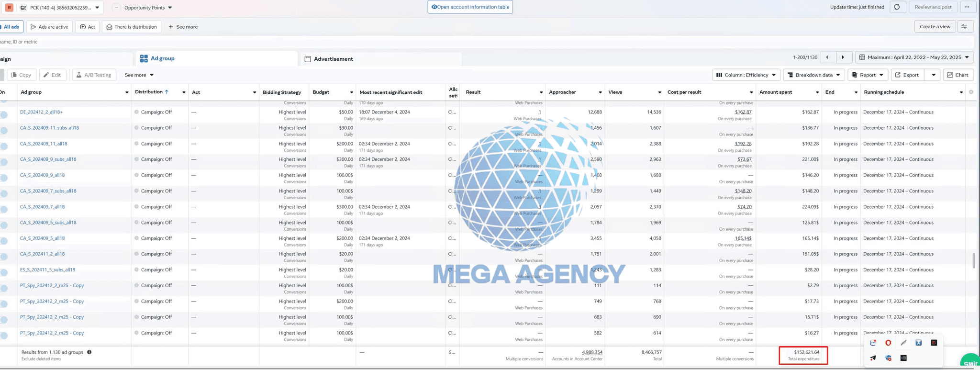Open Opera from the system tray
This screenshot has width=980, height=370.
coord(888,343)
